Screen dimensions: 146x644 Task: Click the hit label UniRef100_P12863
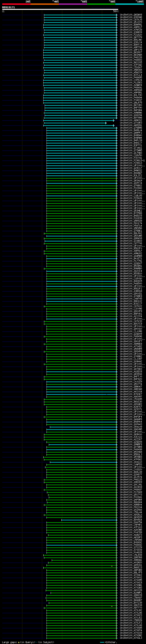coord(131,82)
